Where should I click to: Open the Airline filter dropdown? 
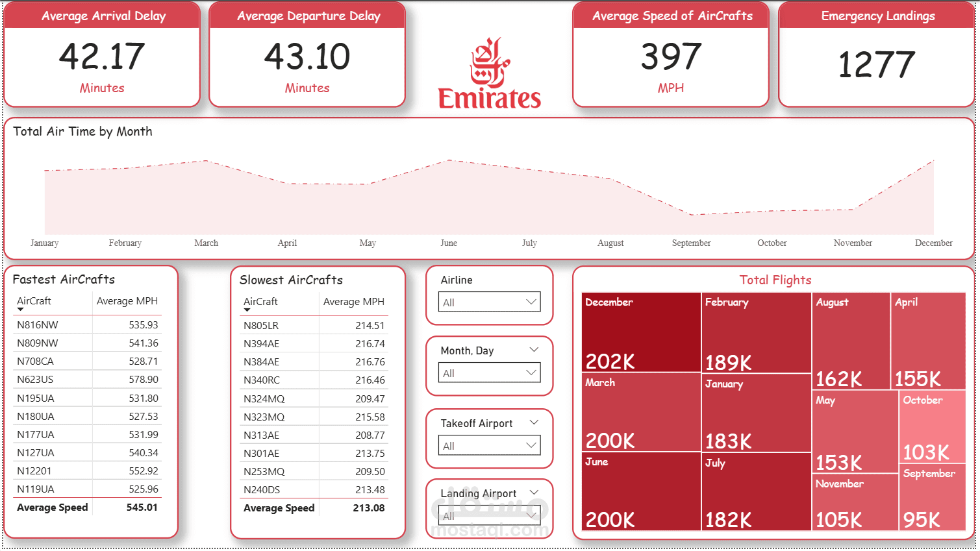531,302
